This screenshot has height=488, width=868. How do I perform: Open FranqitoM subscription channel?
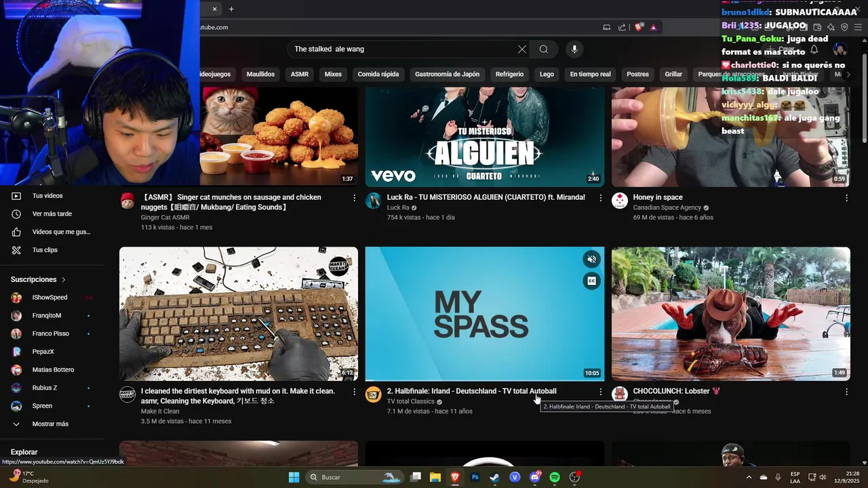[x=52, y=316]
